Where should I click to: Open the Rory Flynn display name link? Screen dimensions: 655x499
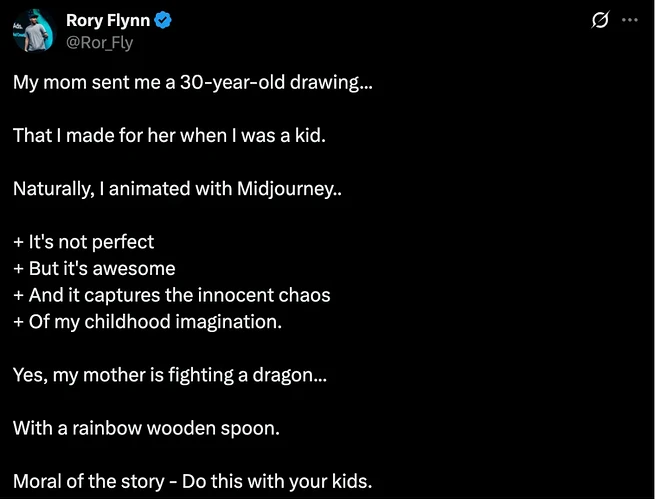click(107, 20)
